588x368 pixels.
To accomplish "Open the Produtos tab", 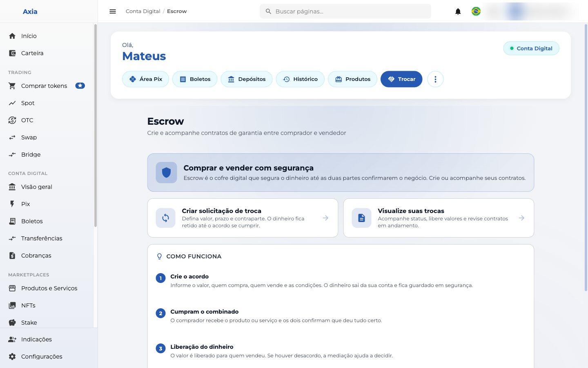I will (x=353, y=79).
